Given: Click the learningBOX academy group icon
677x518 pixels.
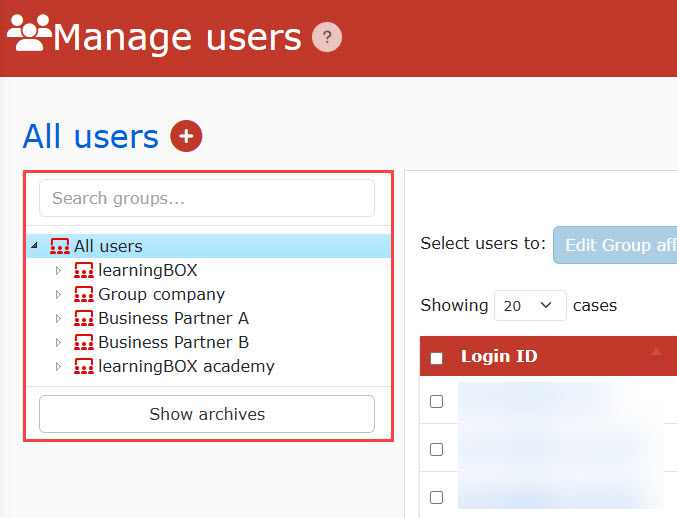Looking at the screenshot, I should click(x=84, y=366).
